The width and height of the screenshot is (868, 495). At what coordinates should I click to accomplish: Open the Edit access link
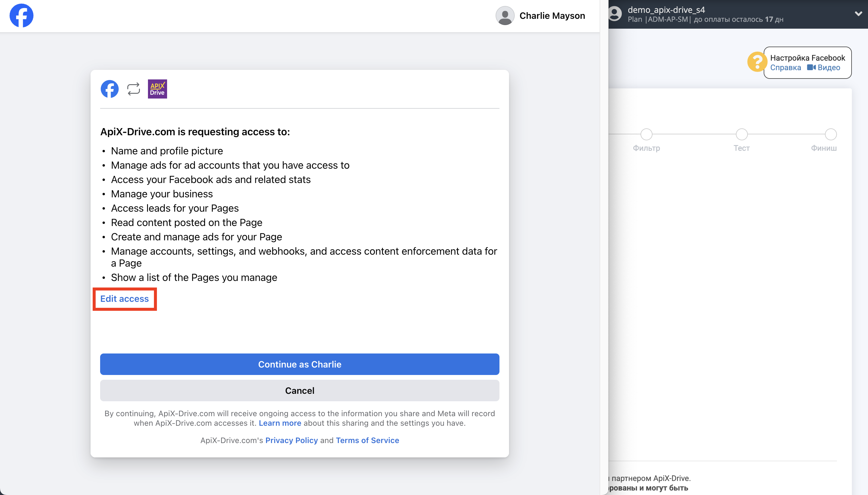[125, 299]
